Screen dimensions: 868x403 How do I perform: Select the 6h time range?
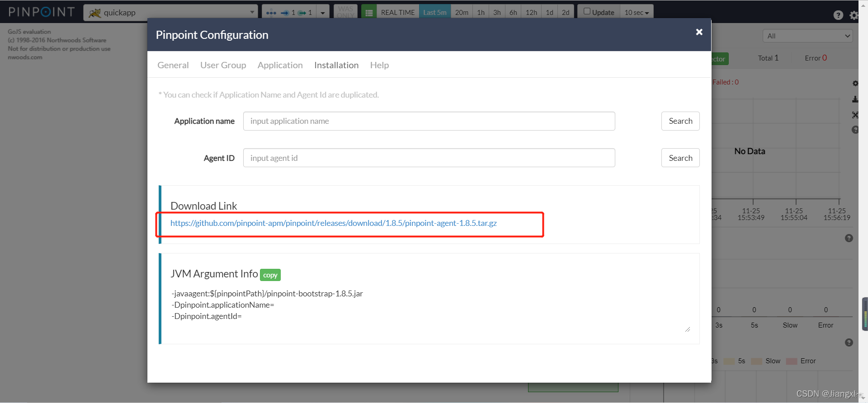(x=513, y=13)
